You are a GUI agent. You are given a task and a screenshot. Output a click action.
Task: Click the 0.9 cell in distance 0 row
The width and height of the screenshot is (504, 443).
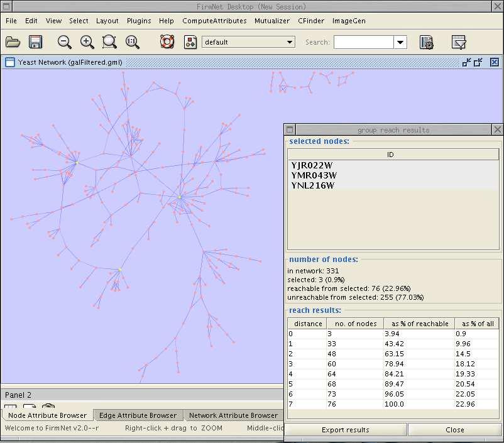pos(477,334)
